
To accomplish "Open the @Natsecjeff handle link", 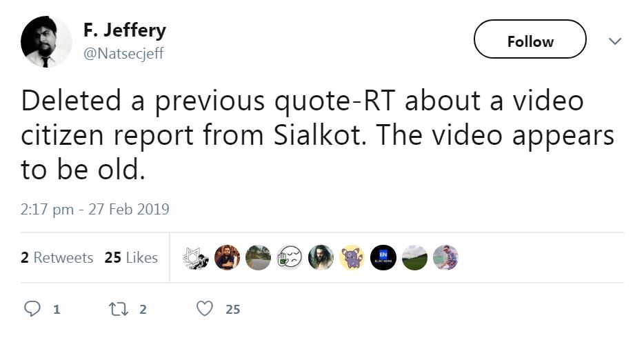I will click(x=123, y=53).
